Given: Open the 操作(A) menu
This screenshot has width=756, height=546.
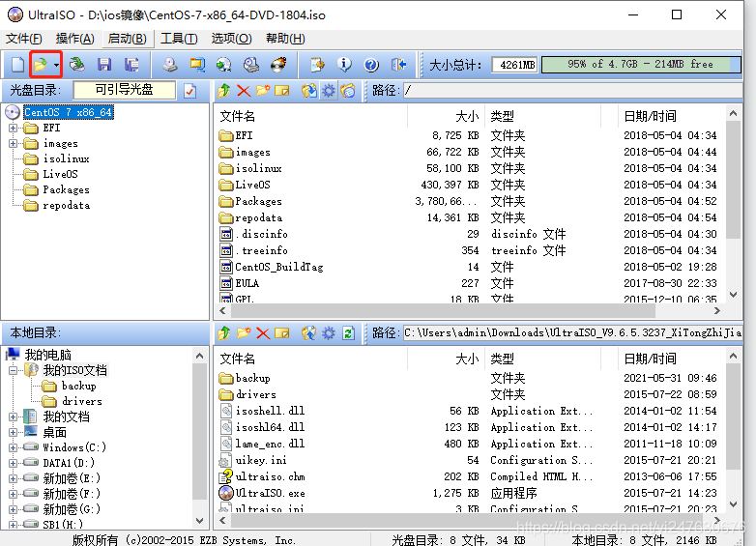Looking at the screenshot, I should [74, 39].
